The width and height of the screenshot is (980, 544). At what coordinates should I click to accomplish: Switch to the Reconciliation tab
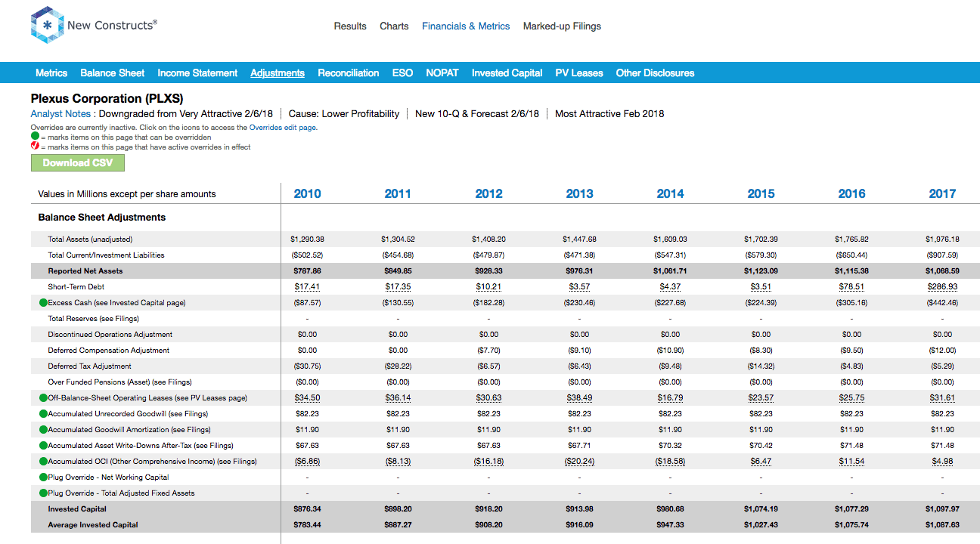349,73
